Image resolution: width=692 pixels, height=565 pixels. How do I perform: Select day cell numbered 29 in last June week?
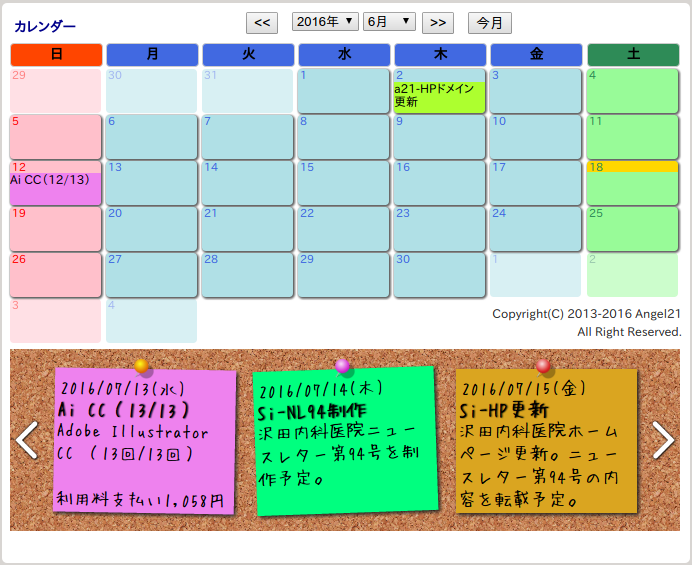point(343,275)
